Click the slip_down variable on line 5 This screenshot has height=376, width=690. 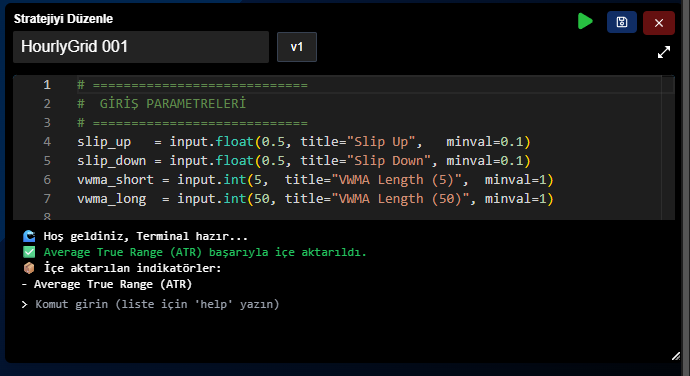[111, 161]
